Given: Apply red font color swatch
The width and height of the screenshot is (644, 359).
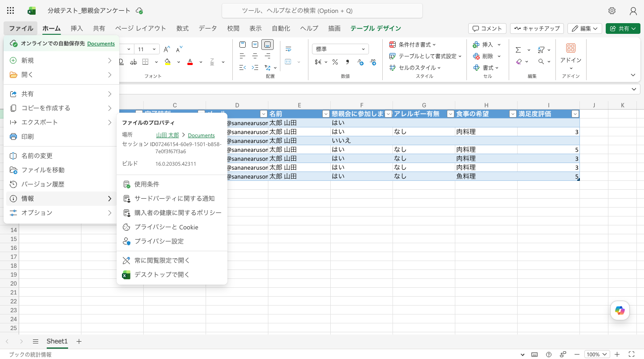Looking at the screenshot, I should pyautogui.click(x=190, y=62).
